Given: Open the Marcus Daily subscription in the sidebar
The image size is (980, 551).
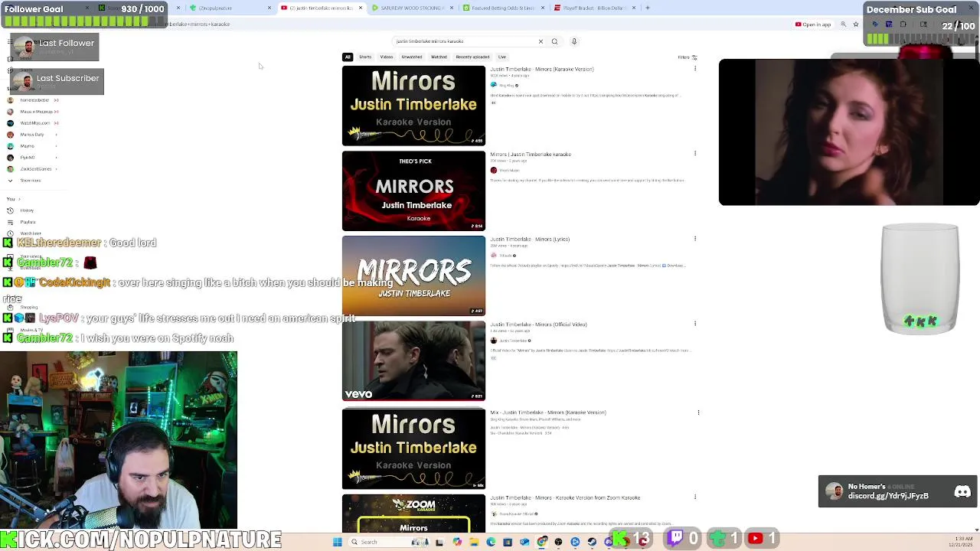Looking at the screenshot, I should pos(31,135).
